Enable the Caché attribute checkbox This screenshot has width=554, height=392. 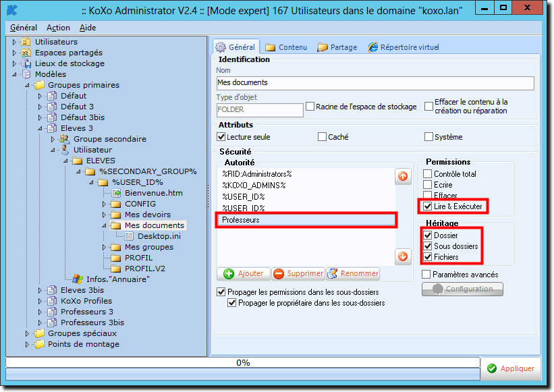click(322, 137)
